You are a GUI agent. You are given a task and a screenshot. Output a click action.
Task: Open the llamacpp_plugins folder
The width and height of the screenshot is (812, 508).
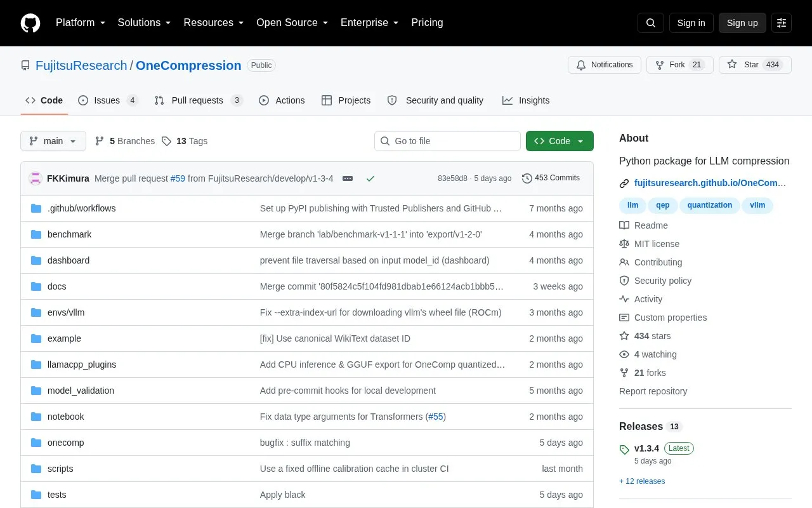82,364
